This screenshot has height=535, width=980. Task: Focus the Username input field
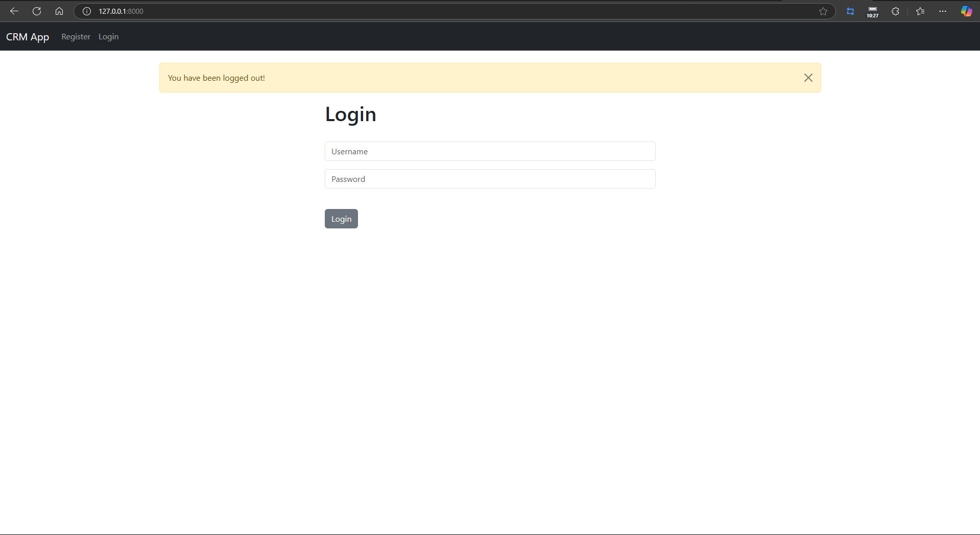(x=490, y=151)
